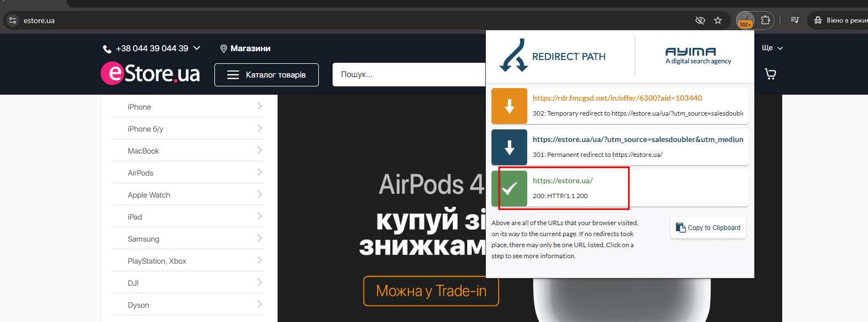
Task: Expand the chevron on Samsung row
Action: pyautogui.click(x=259, y=238)
